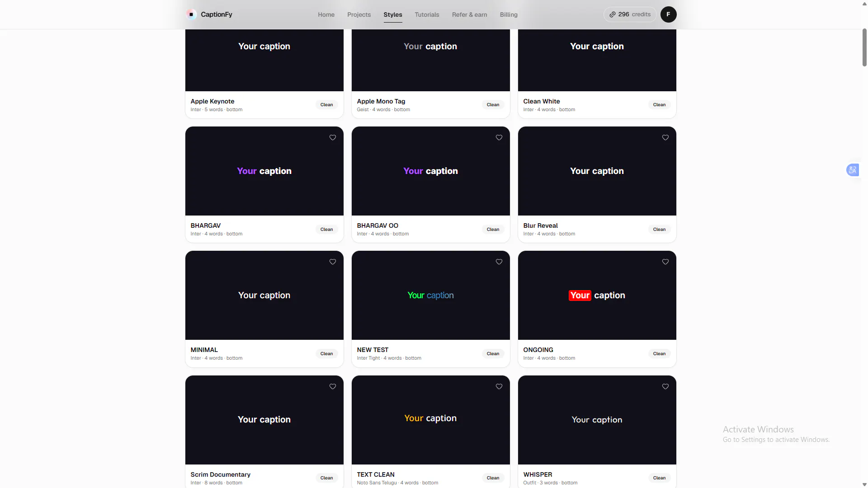Click the BHARGAV OO style name
Viewport: 868px width, 488px height.
[x=377, y=225]
